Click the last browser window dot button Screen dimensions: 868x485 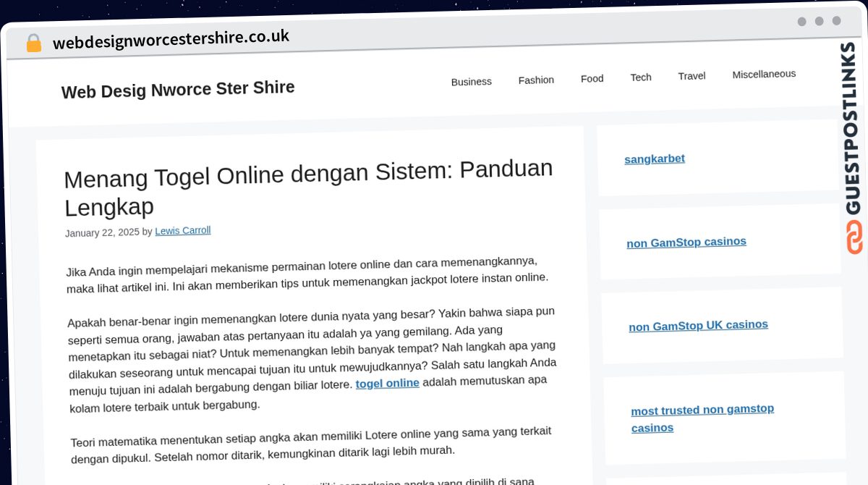point(836,21)
